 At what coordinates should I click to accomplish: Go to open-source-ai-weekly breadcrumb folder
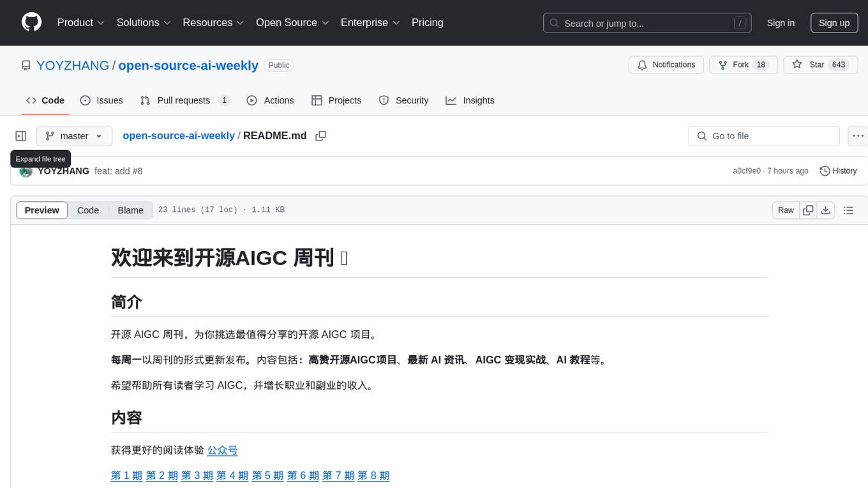pos(179,135)
